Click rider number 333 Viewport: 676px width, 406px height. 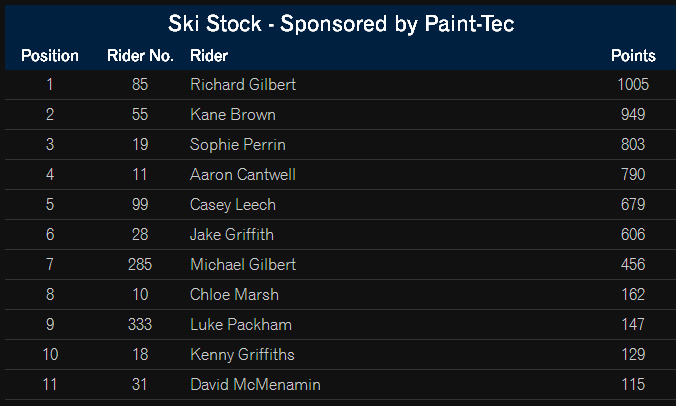point(140,325)
